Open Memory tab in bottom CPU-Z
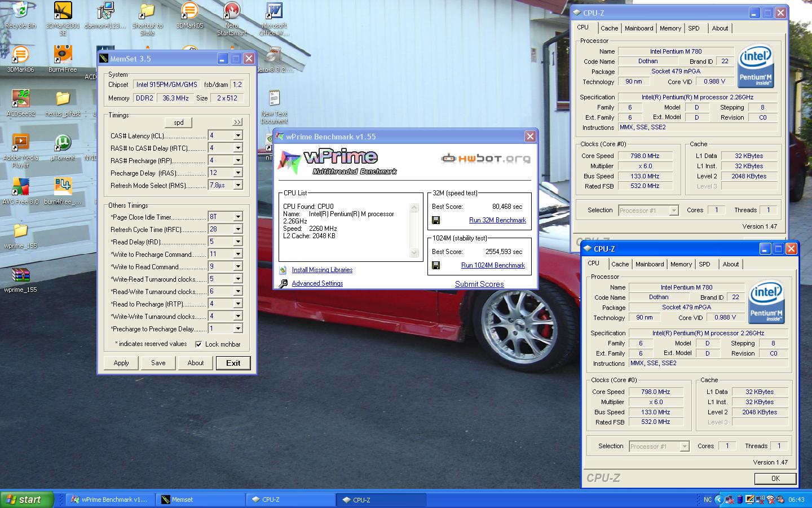812x508 pixels. (x=681, y=264)
